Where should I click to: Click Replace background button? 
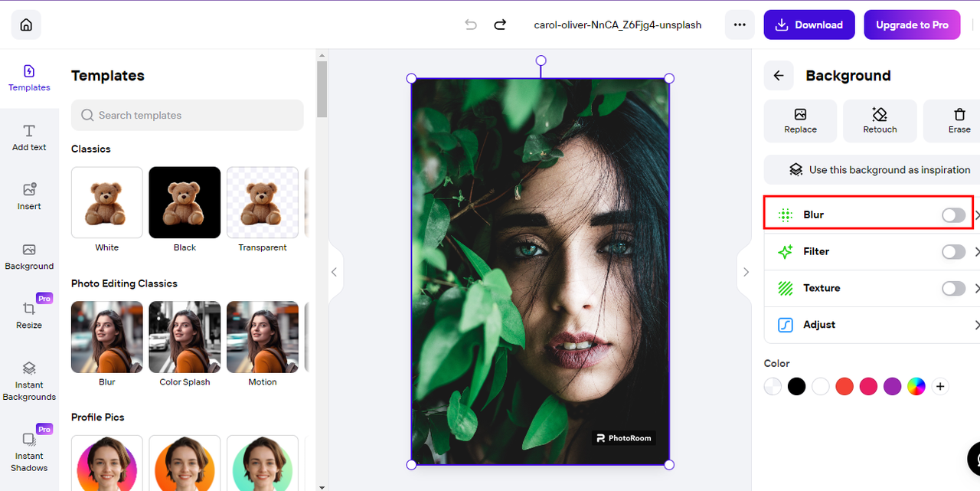click(800, 121)
